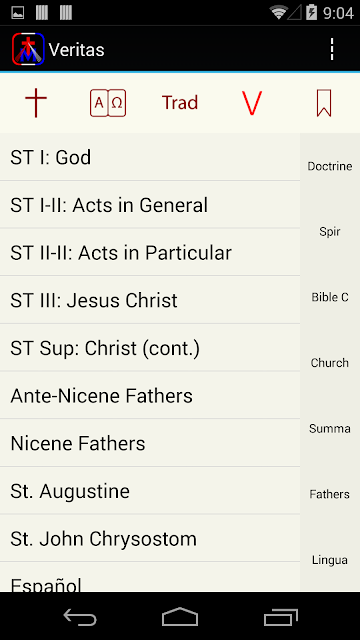360x640 pixels.
Task: Open St. John Chrysostom entry
Action: point(150,538)
